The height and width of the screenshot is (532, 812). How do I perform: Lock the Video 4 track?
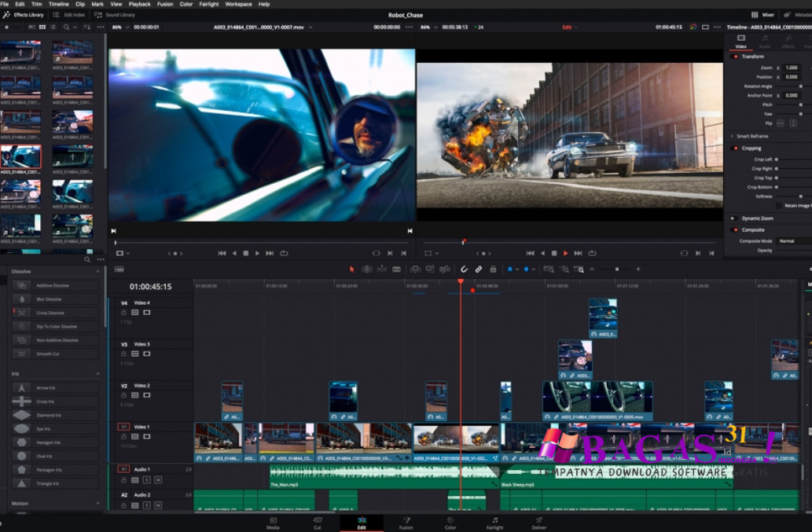[123, 313]
